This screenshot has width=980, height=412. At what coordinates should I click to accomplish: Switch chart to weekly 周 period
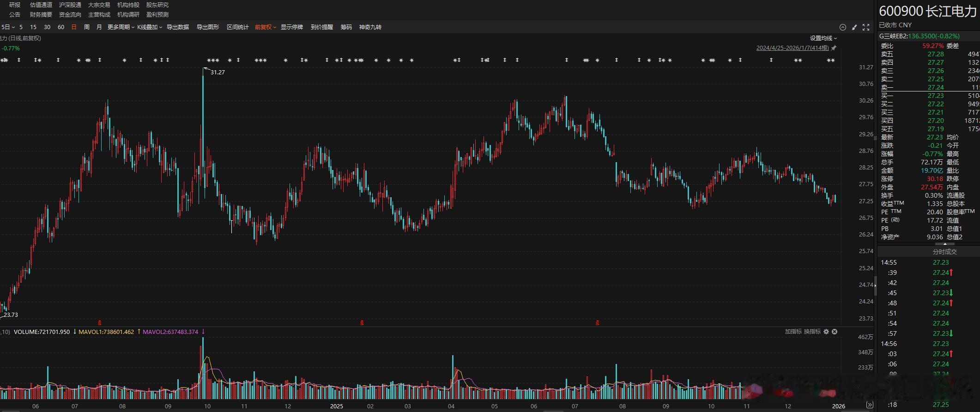[x=86, y=27]
